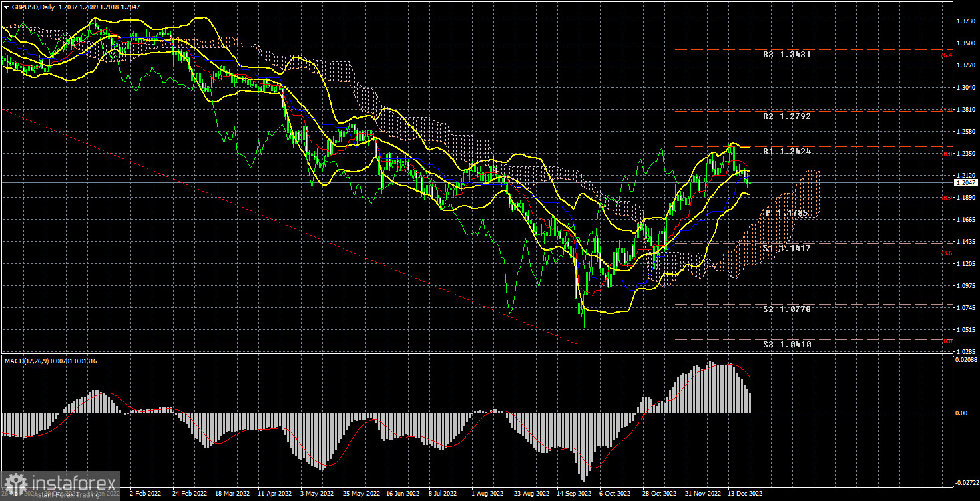980x501 pixels.
Task: Click the S2 1.0778 support label
Action: (788, 310)
